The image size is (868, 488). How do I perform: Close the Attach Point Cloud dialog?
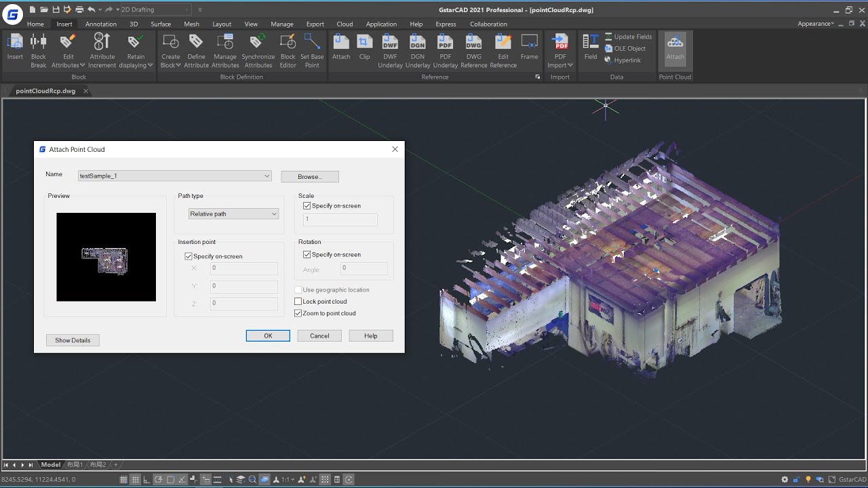[395, 149]
